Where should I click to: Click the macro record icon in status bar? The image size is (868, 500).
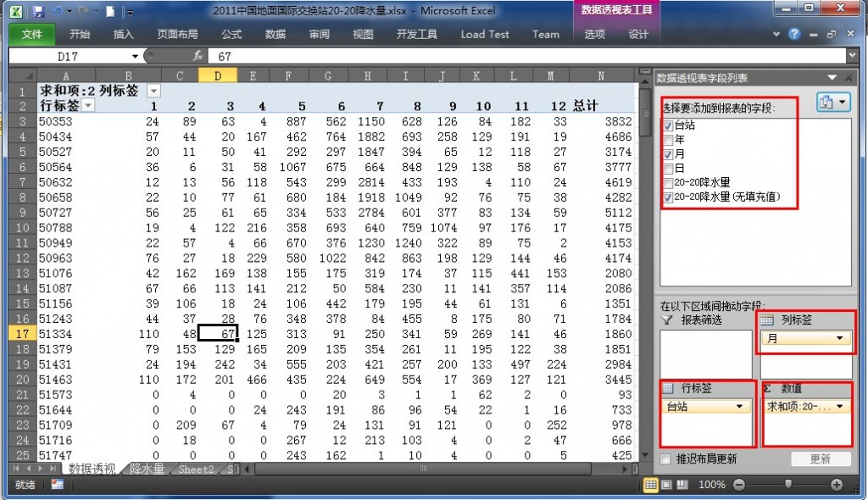(x=58, y=484)
